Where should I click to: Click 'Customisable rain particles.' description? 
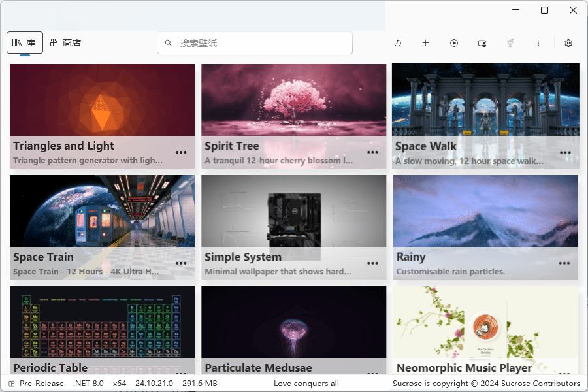click(x=451, y=272)
